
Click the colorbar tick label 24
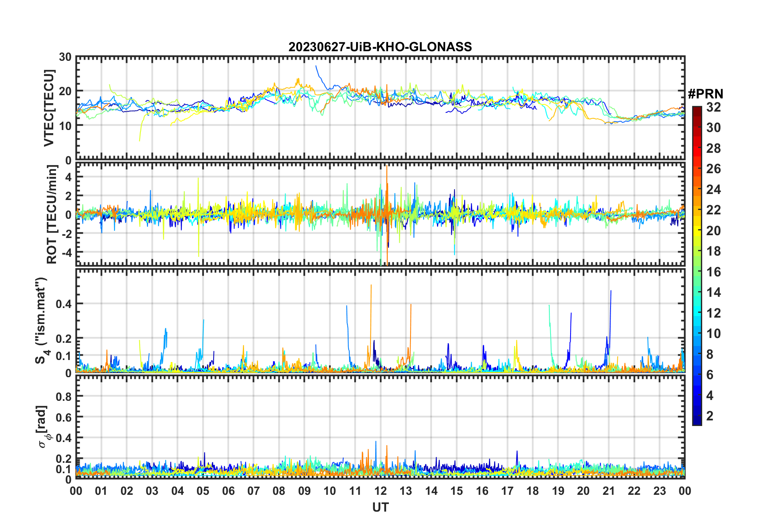(713, 190)
